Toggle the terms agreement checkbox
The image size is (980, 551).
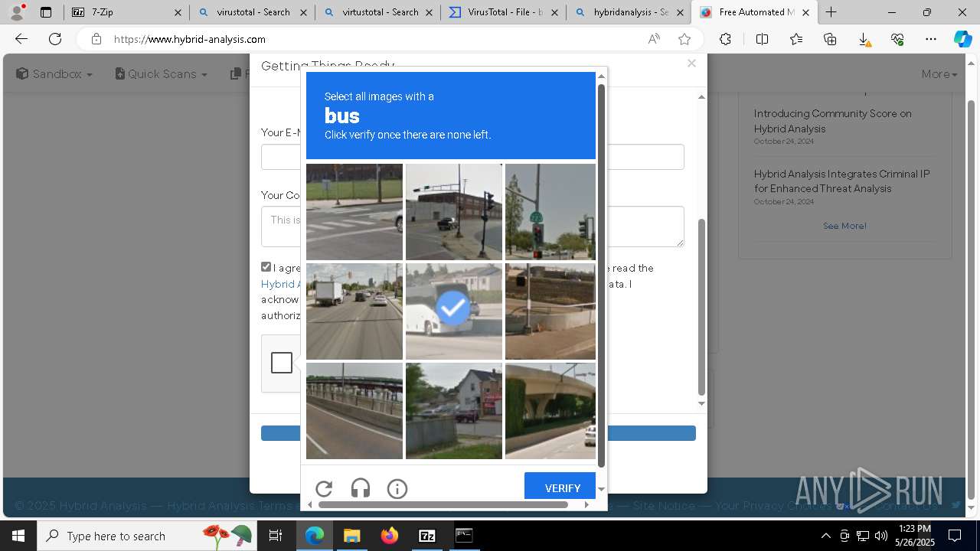266,267
